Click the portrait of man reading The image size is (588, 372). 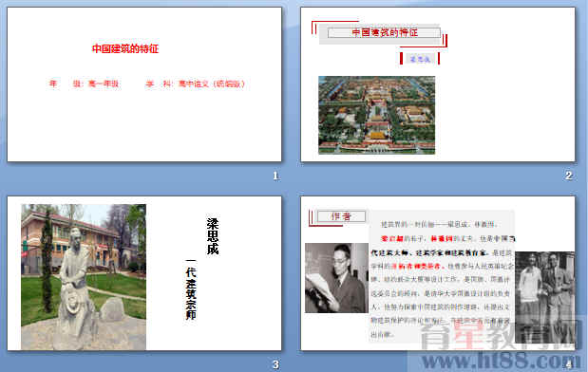click(x=337, y=278)
